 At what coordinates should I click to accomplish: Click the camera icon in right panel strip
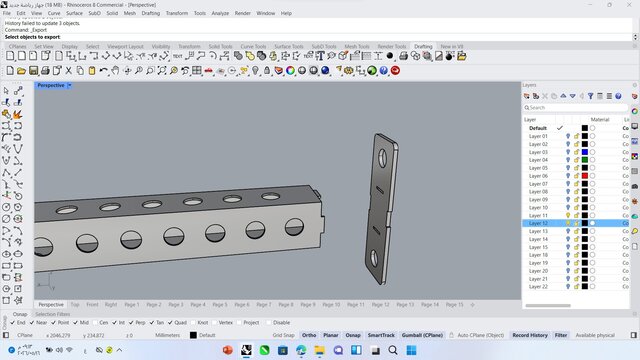635,186
